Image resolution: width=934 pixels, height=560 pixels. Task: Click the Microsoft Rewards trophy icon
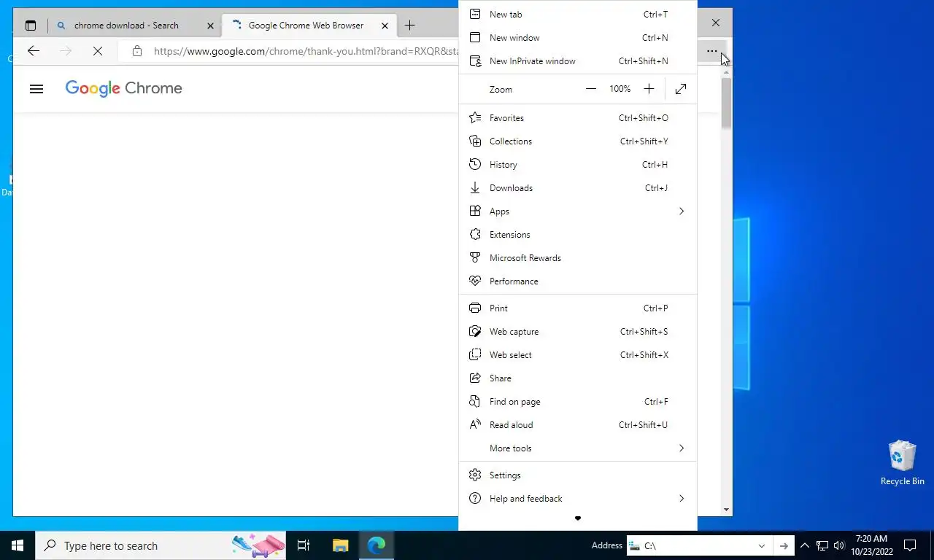coord(475,257)
